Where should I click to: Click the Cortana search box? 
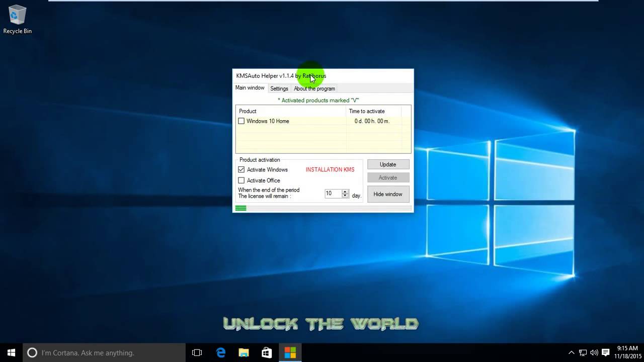(x=105, y=353)
